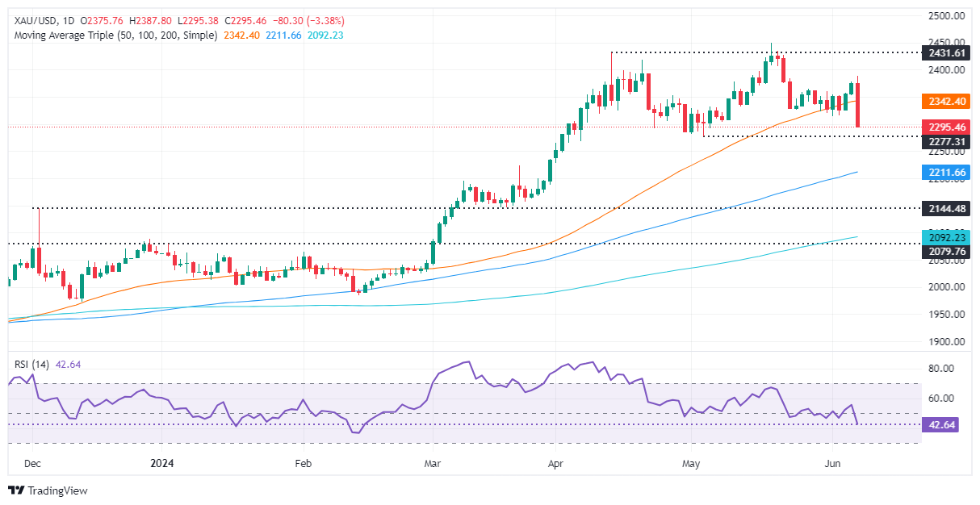Select the 2024 label on time axis
This screenshot has height=505, width=980.
point(163,464)
